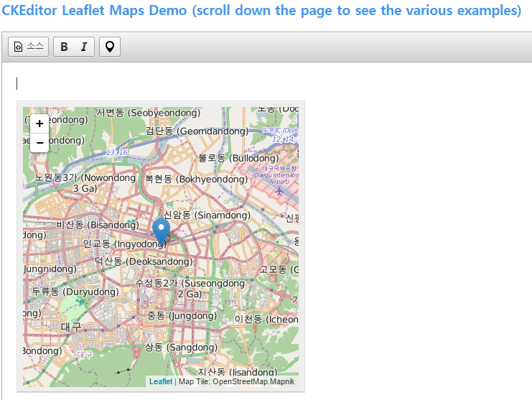Click the 13; 16 road number label

click(117, 152)
